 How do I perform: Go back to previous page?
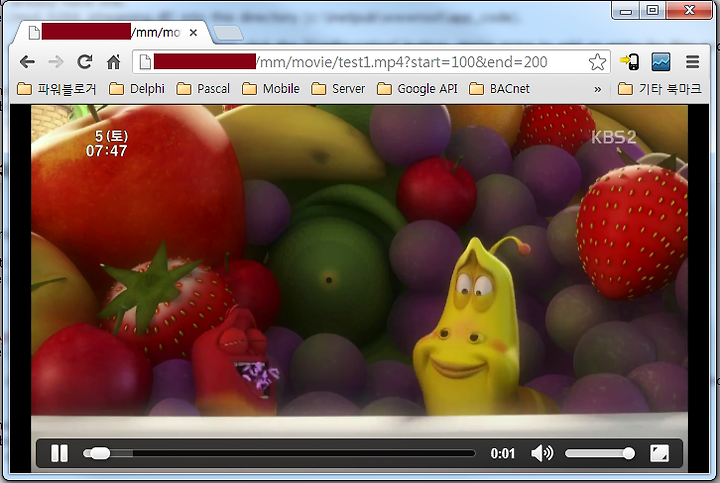28,62
